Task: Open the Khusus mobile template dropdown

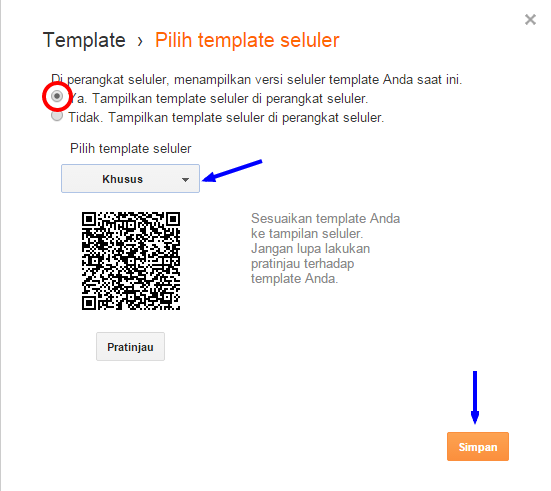Action: (x=130, y=179)
